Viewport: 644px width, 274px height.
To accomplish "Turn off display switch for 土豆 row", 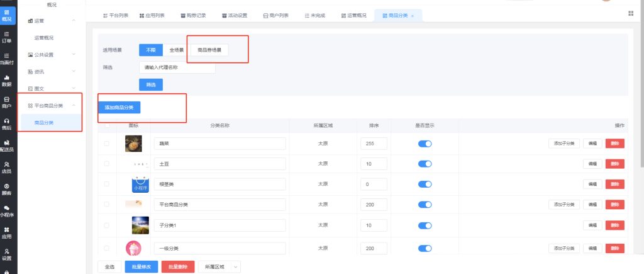I will click(x=425, y=164).
